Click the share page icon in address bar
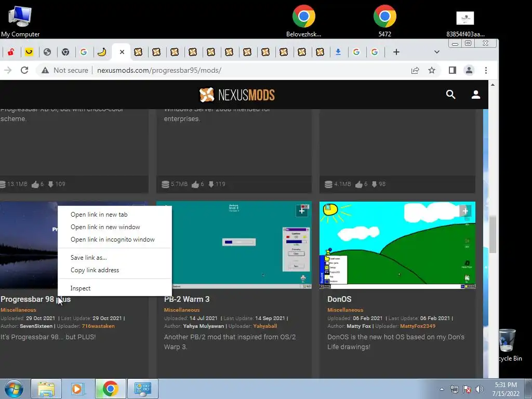The image size is (532, 399). point(415,70)
